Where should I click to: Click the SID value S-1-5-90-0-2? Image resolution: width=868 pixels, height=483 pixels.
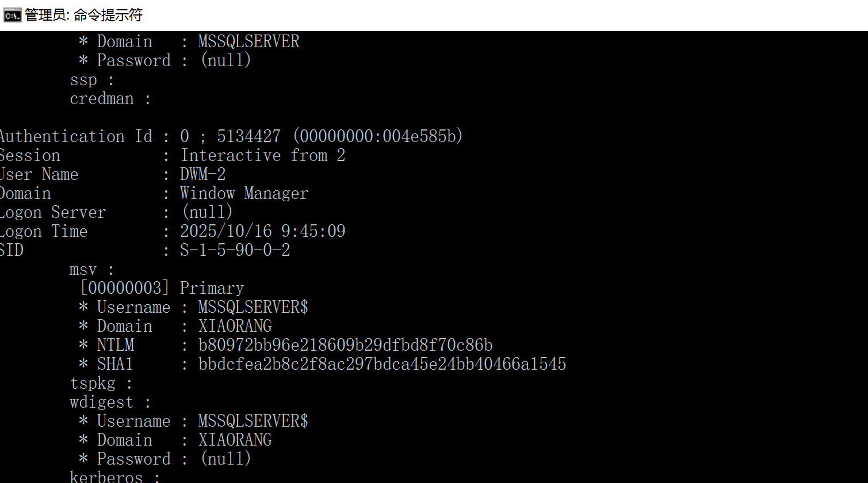[235, 250]
